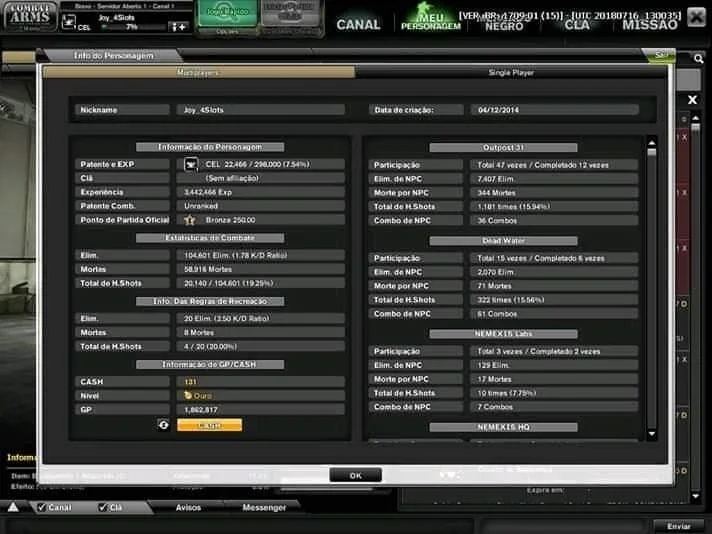This screenshot has width=712, height=534.
Task: Click stats panel scrollbar up arrow
Action: [652, 143]
